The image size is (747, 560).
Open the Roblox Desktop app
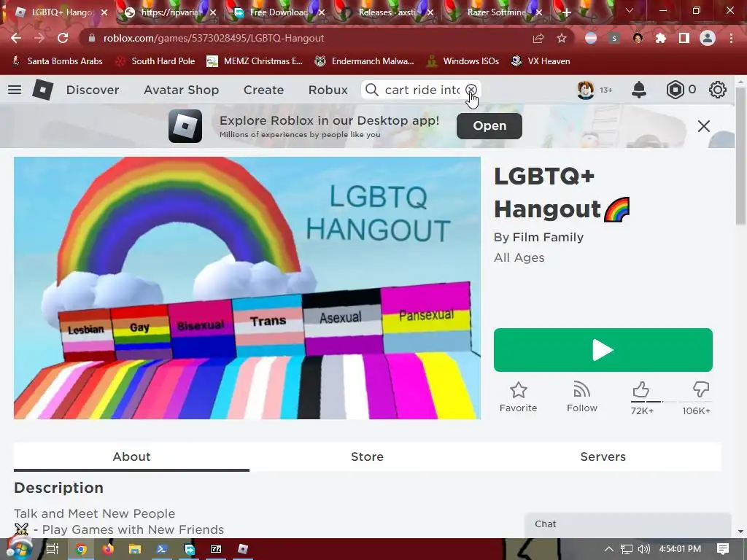pyautogui.click(x=489, y=126)
